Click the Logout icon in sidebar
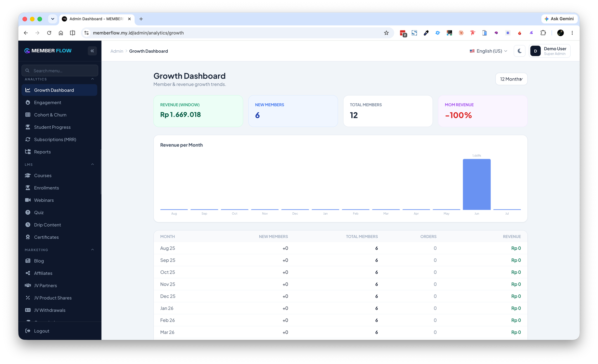598x364 pixels. click(x=28, y=331)
